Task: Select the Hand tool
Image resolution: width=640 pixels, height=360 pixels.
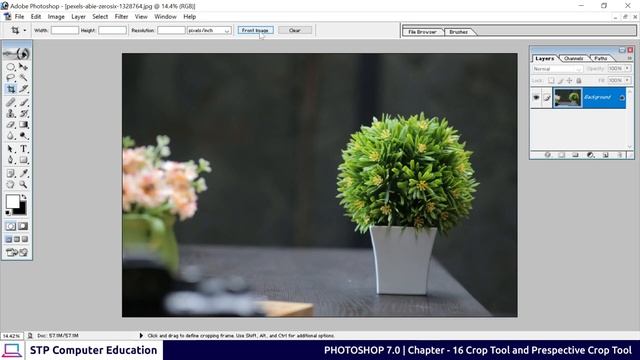Action: tap(11, 184)
